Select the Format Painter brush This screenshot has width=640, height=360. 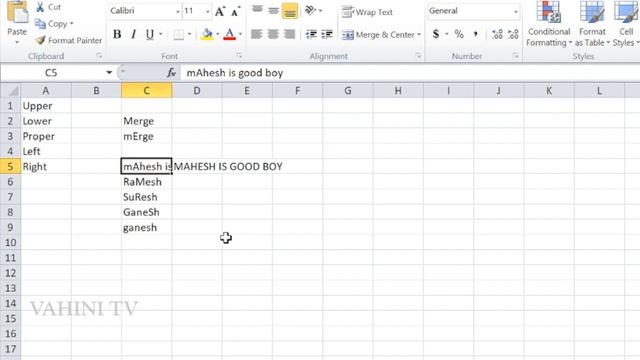[40, 40]
